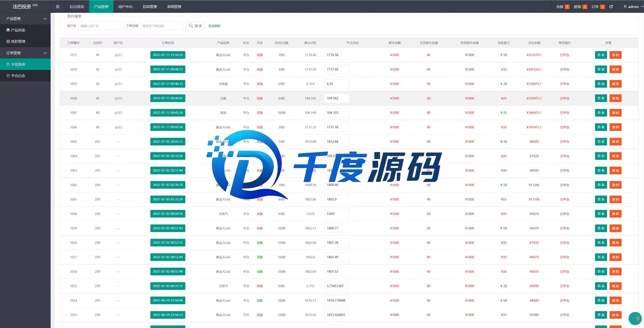This screenshot has width=644, height=328.
Task: Click the refresh icon in top bar
Action: pyautogui.click(x=611, y=7)
